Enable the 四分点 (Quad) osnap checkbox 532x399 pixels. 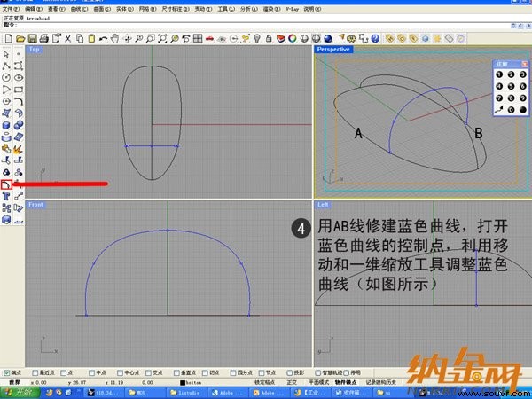point(232,372)
